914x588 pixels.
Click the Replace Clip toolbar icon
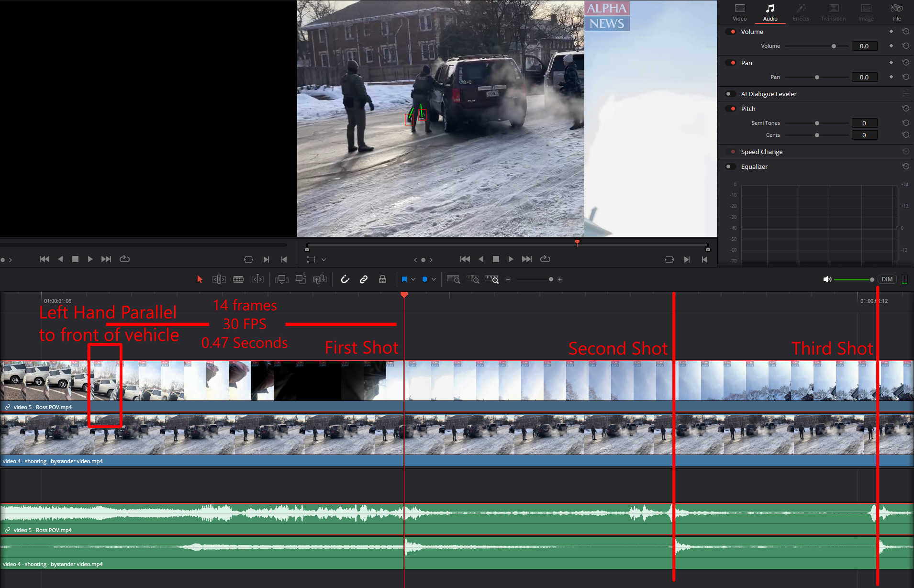pyautogui.click(x=320, y=279)
